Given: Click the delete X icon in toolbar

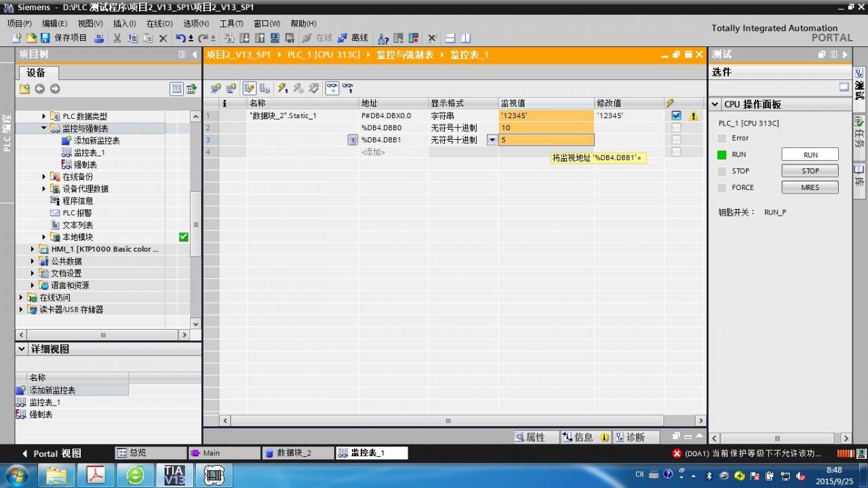Looking at the screenshot, I should point(163,38).
